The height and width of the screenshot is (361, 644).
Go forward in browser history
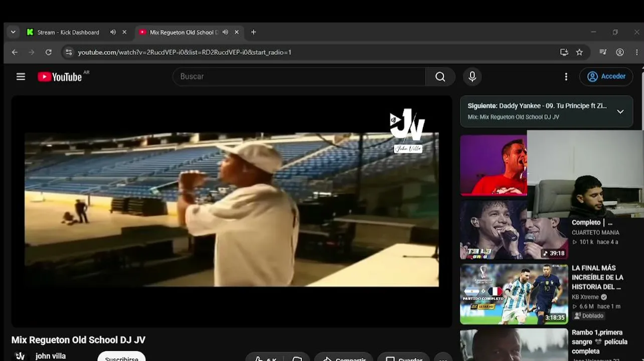pyautogui.click(x=32, y=52)
